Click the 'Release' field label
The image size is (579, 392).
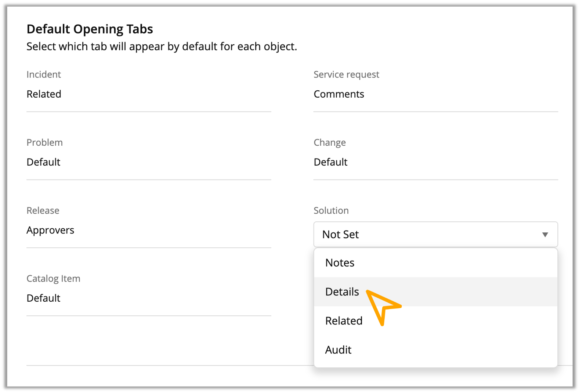[43, 211]
